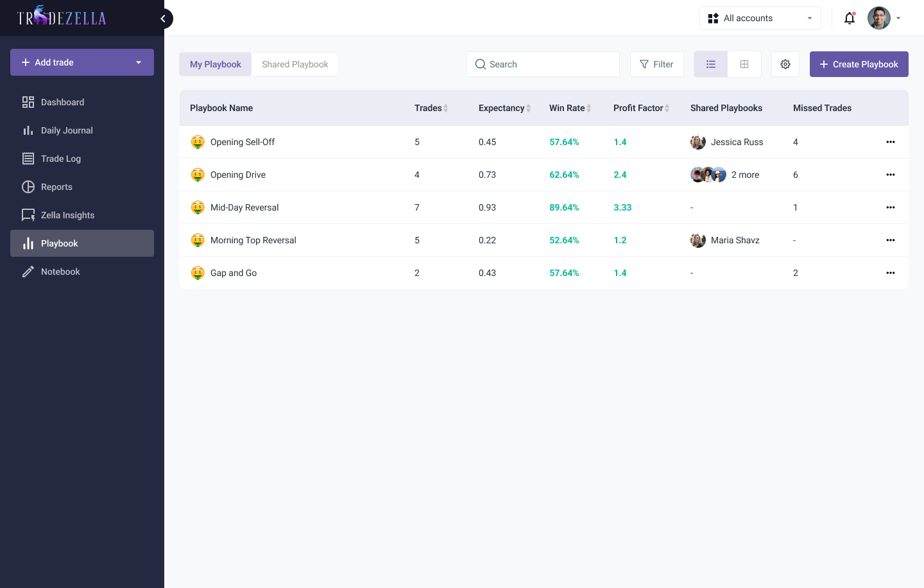The height and width of the screenshot is (588, 924).
Task: Open the profile avatar menu
Action: click(x=879, y=17)
